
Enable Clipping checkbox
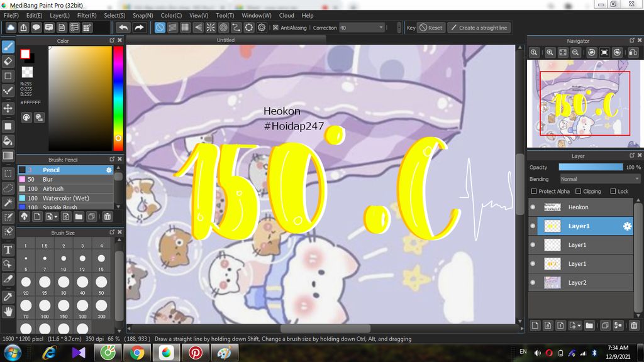579,191
